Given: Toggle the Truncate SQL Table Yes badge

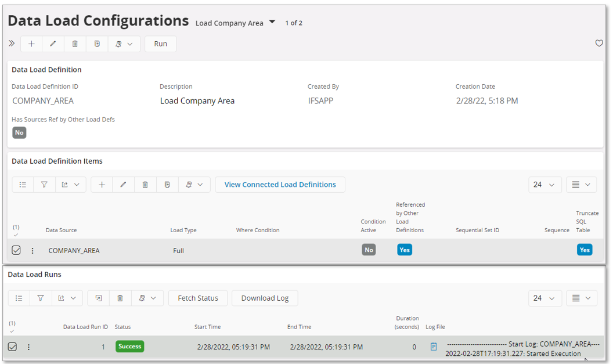Looking at the screenshot, I should pyautogui.click(x=584, y=250).
